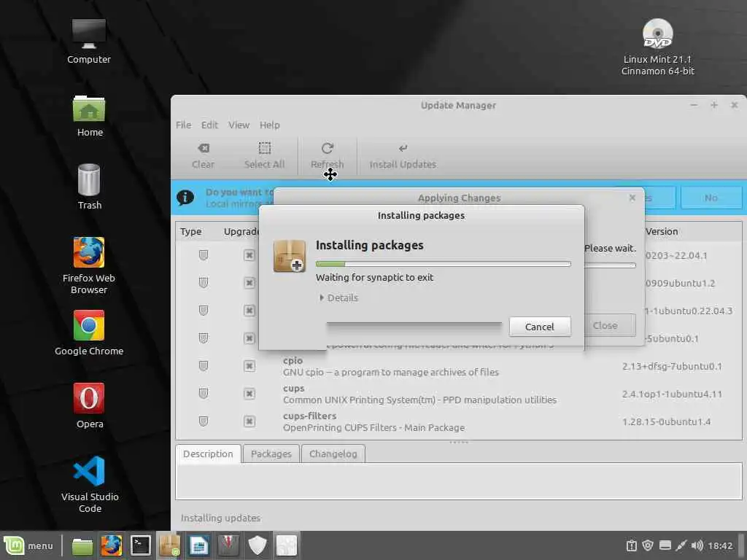The height and width of the screenshot is (560, 747).
Task: Click Cancel in the Installing packages dialog
Action: coord(540,327)
